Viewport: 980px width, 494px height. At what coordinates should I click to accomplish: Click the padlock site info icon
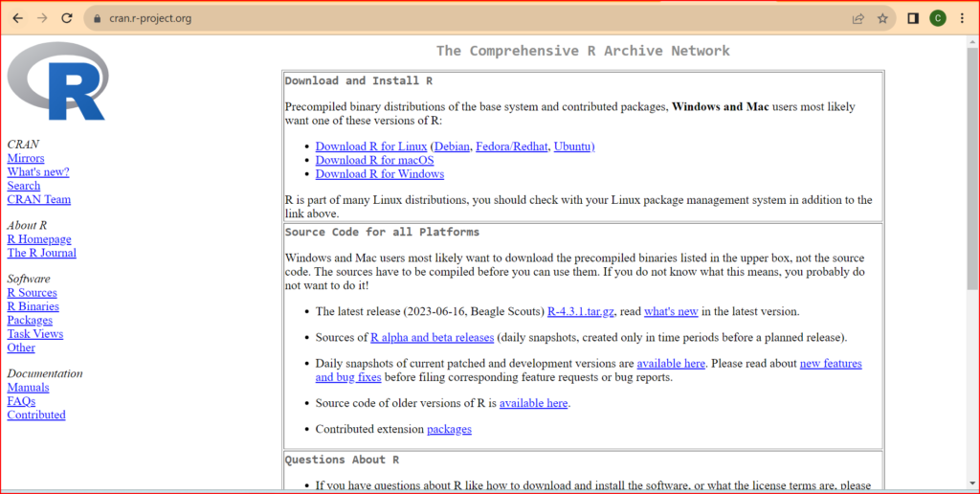(97, 19)
